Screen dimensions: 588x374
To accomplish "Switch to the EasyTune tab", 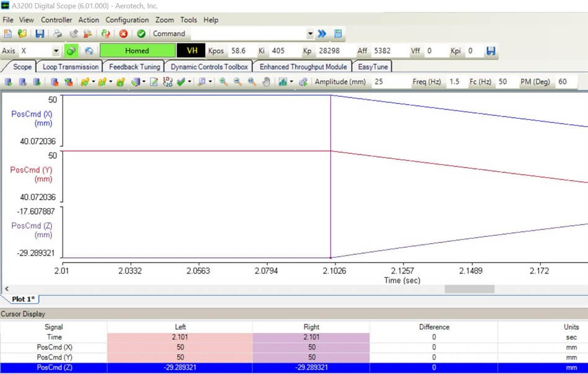I will tap(373, 67).
